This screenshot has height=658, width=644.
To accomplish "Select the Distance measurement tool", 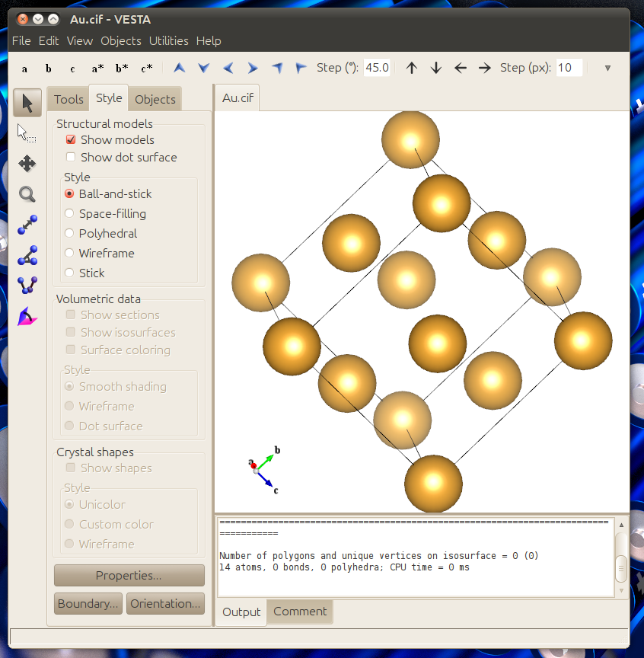I will 27,225.
